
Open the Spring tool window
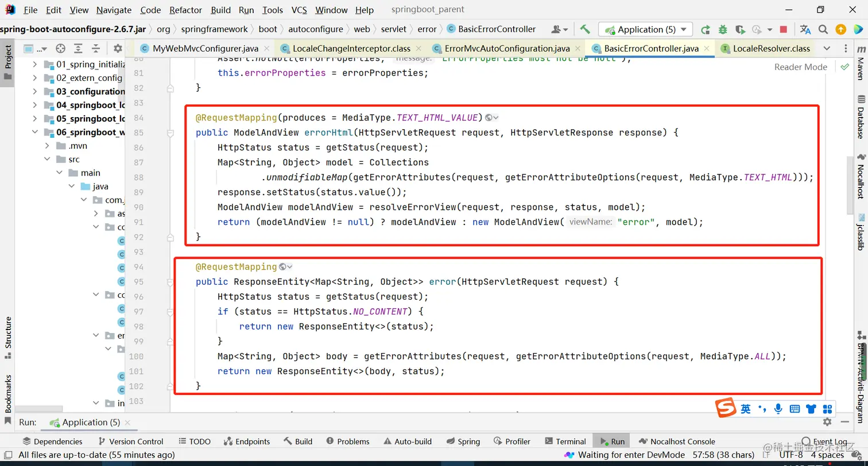[x=463, y=441]
